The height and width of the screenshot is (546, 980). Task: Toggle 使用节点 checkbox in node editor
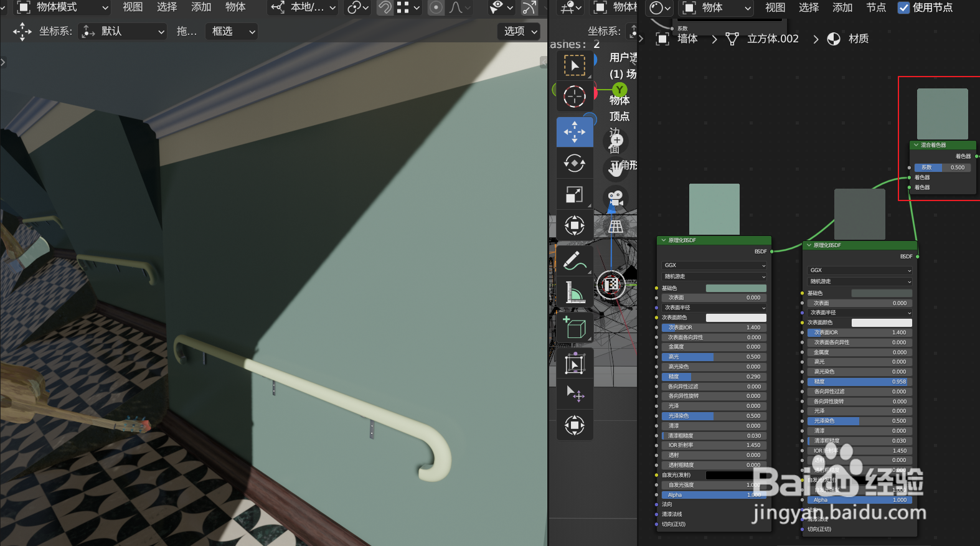(x=903, y=7)
